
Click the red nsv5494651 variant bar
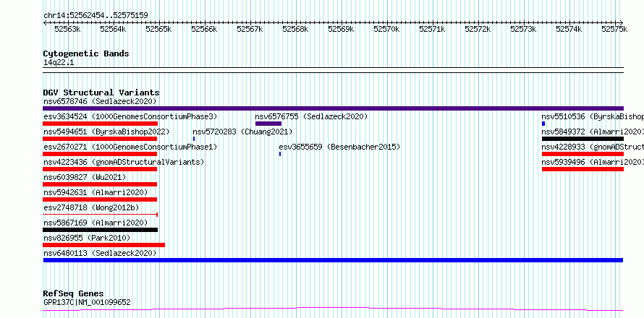[x=100, y=139]
